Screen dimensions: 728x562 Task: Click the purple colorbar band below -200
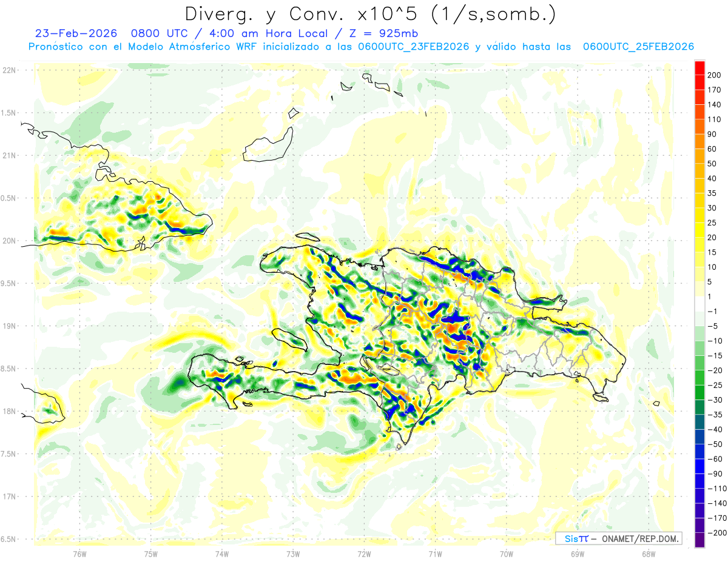click(x=699, y=540)
